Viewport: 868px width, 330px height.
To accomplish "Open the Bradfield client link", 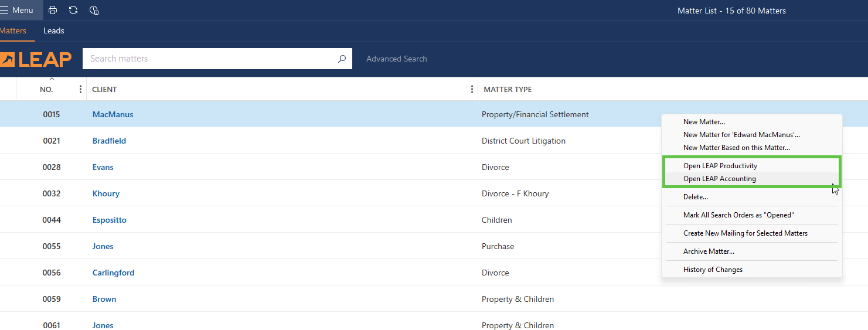I will click(x=109, y=141).
